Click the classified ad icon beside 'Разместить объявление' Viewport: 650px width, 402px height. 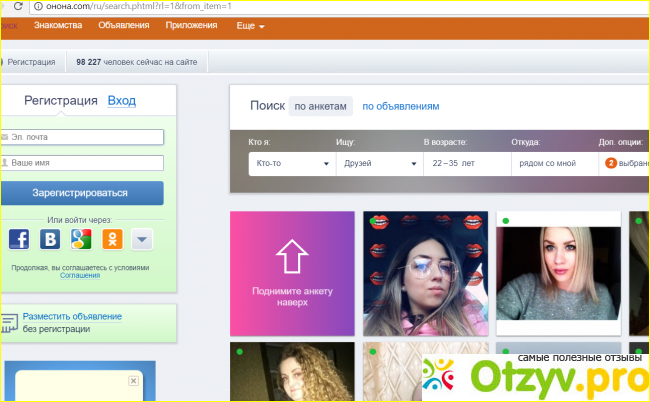[10, 322]
